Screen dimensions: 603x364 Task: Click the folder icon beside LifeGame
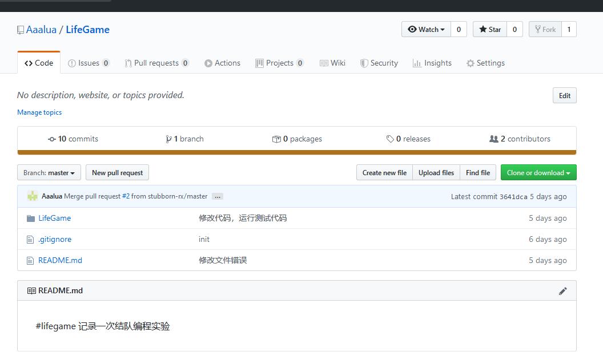coord(31,219)
